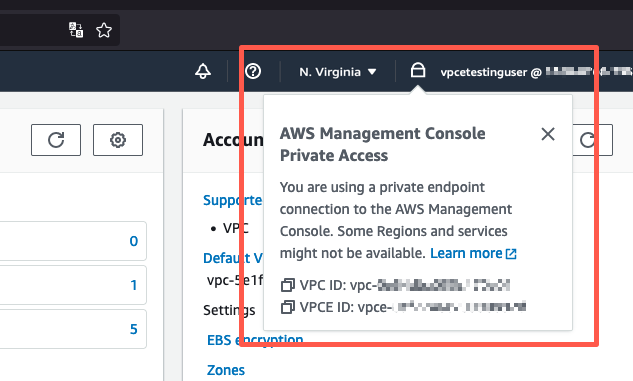The width and height of the screenshot is (633, 381).
Task: Bookmark this page with the star icon
Action: tap(104, 30)
